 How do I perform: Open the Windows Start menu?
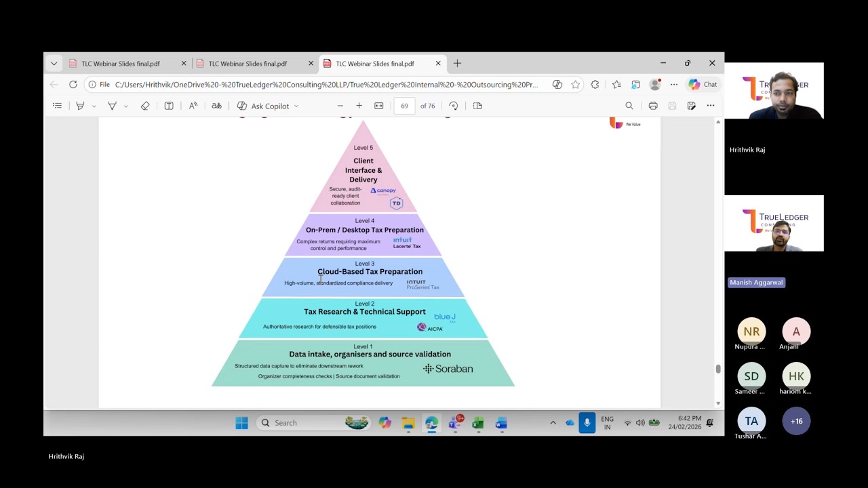(241, 423)
